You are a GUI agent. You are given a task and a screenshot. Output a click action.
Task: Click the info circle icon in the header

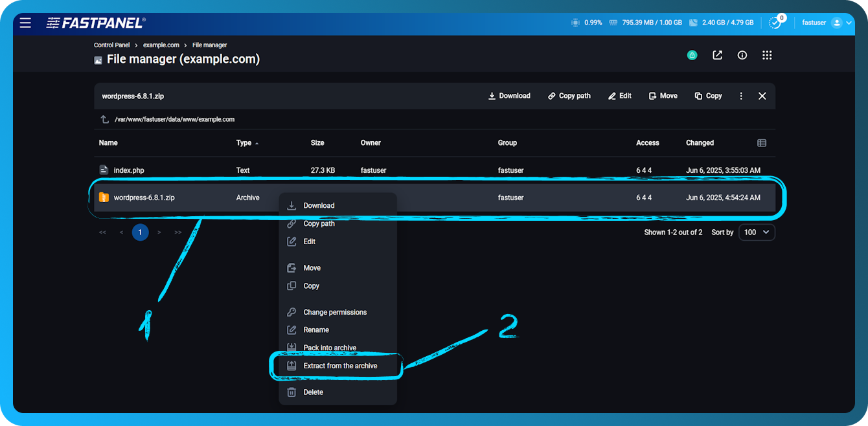(x=742, y=55)
